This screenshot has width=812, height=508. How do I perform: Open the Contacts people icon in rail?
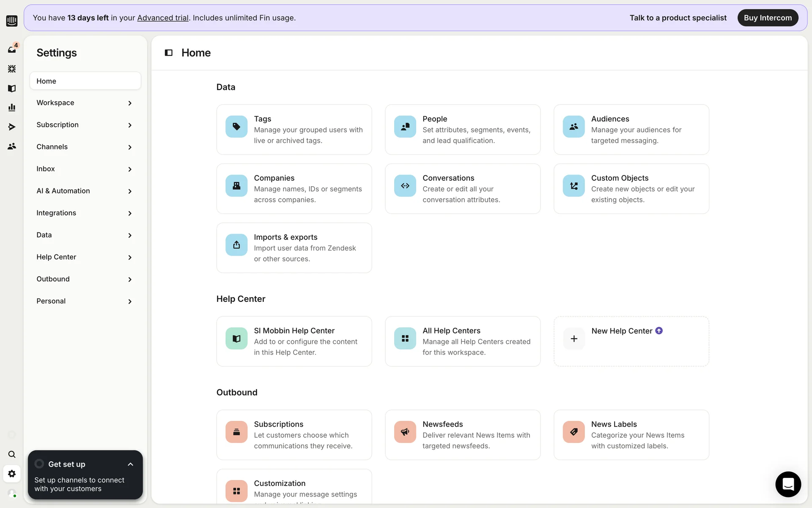coord(12,146)
